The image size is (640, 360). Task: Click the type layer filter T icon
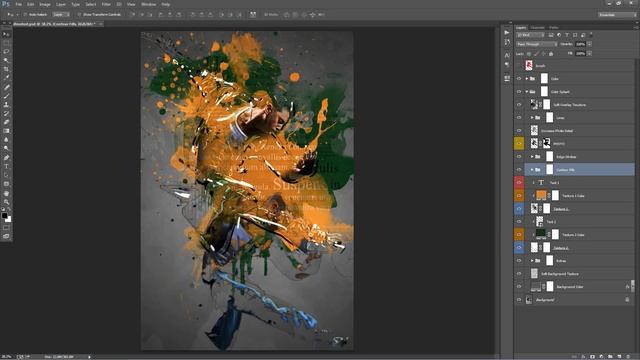pyautogui.click(x=567, y=35)
